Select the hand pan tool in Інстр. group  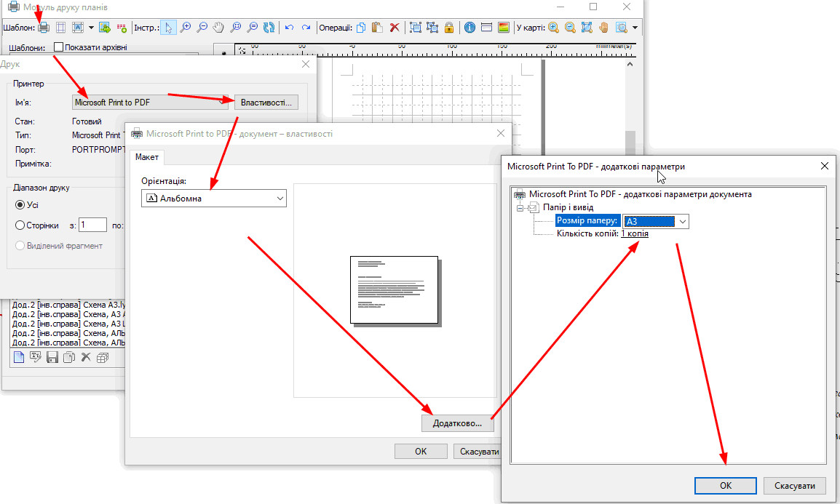point(218,28)
